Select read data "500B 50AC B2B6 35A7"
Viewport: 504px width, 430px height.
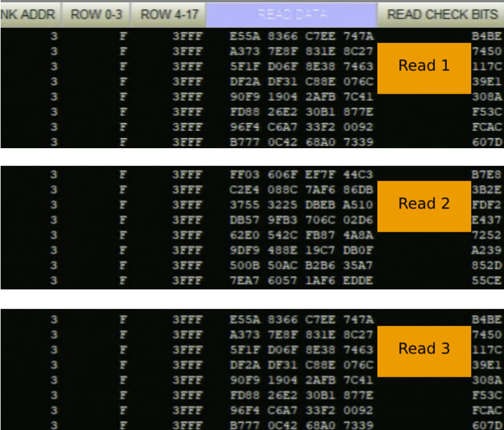(301, 265)
